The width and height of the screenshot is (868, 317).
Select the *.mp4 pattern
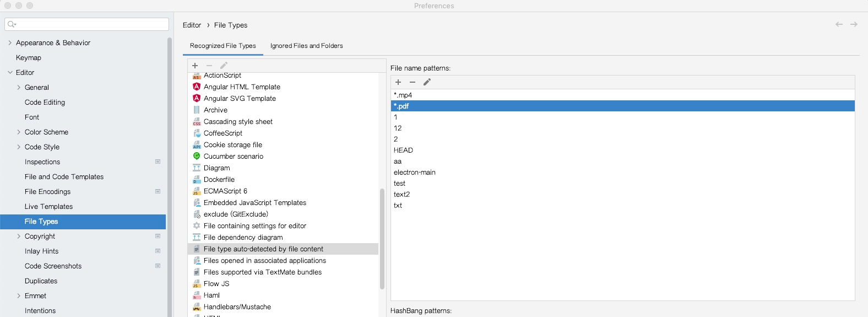click(623, 95)
